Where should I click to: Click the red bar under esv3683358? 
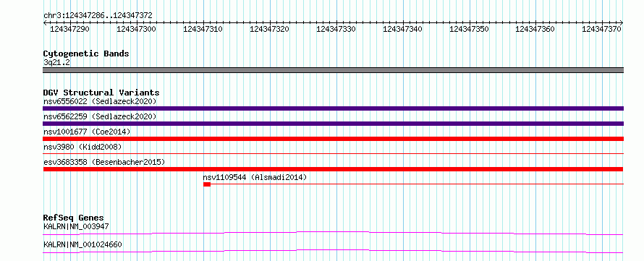coord(333,169)
